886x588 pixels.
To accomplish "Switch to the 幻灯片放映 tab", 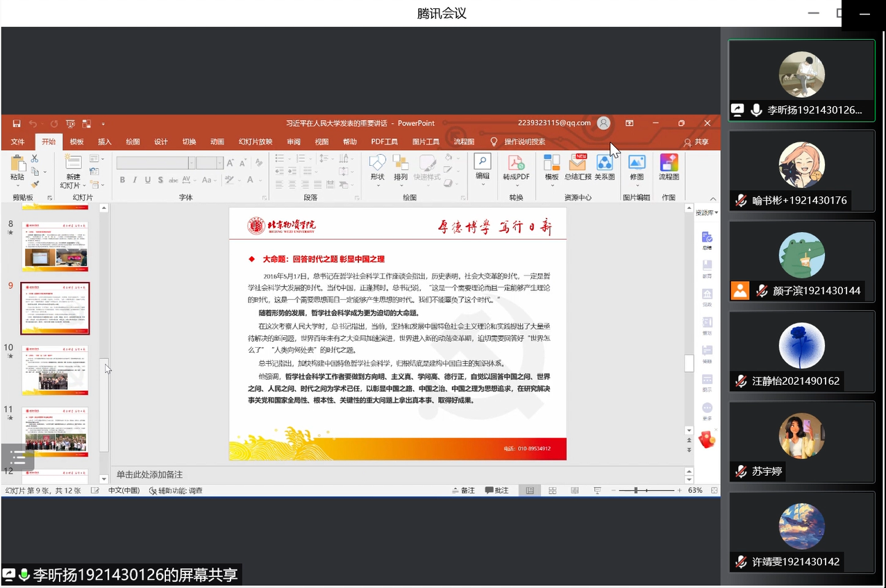I will pos(255,142).
